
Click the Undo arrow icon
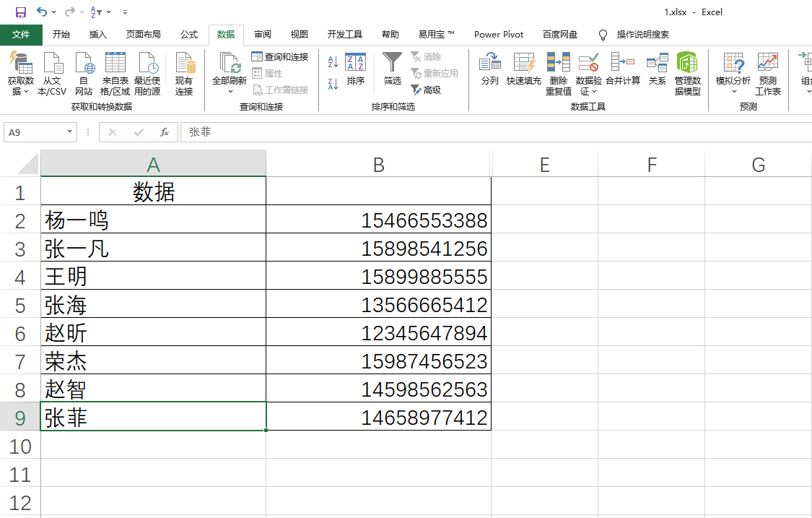tap(42, 12)
